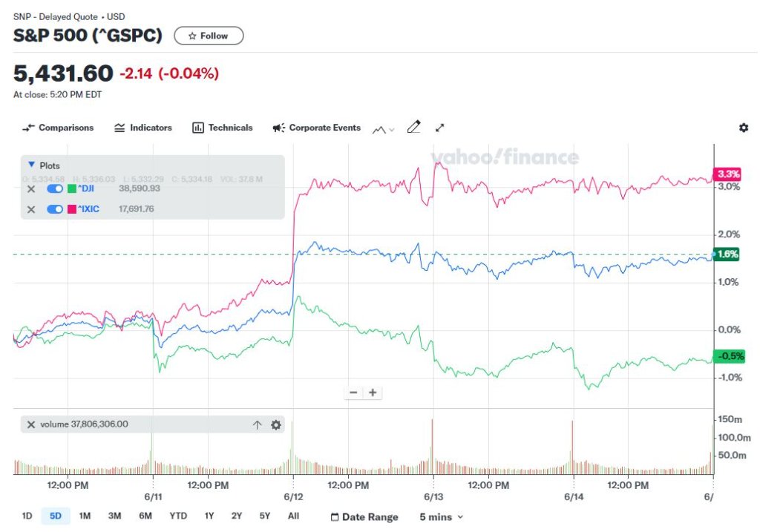This screenshot has width=760, height=532.
Task: Remove the volume indicator
Action: tap(31, 425)
